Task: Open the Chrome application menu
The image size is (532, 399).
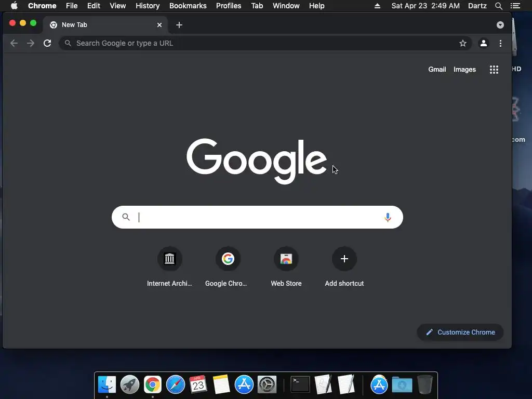Action: click(42, 6)
